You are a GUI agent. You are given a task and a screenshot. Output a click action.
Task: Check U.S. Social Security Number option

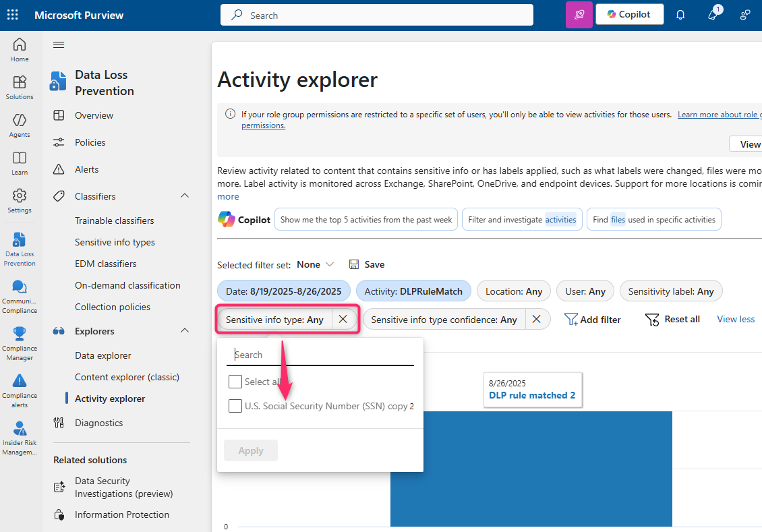(x=235, y=406)
